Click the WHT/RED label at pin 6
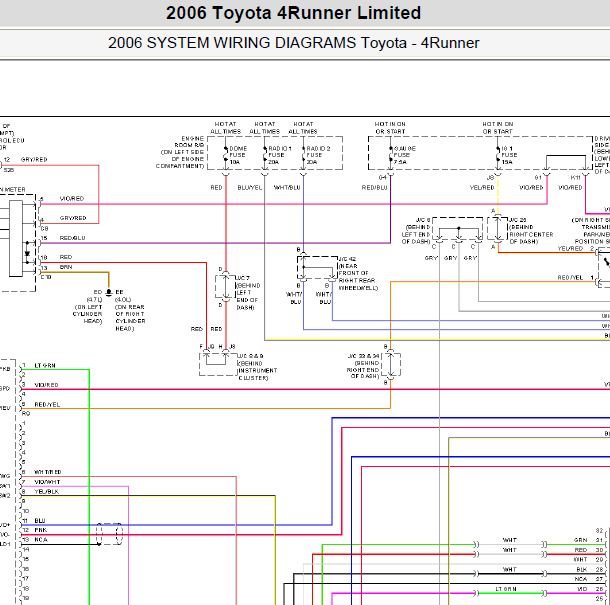The width and height of the screenshot is (610, 605). coord(47,472)
